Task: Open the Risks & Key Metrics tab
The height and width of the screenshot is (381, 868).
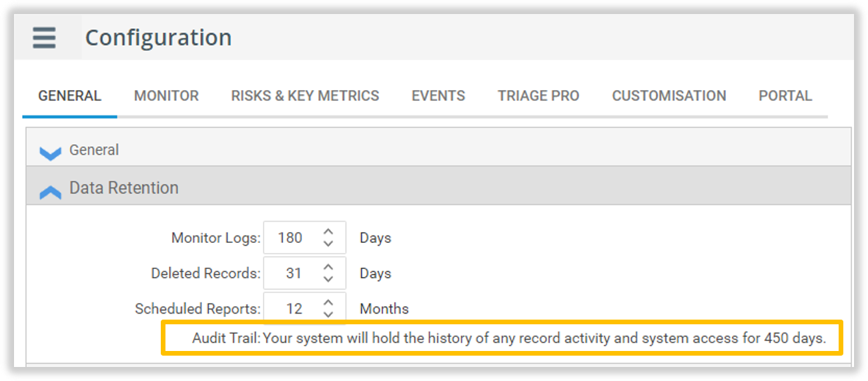Action: point(305,96)
